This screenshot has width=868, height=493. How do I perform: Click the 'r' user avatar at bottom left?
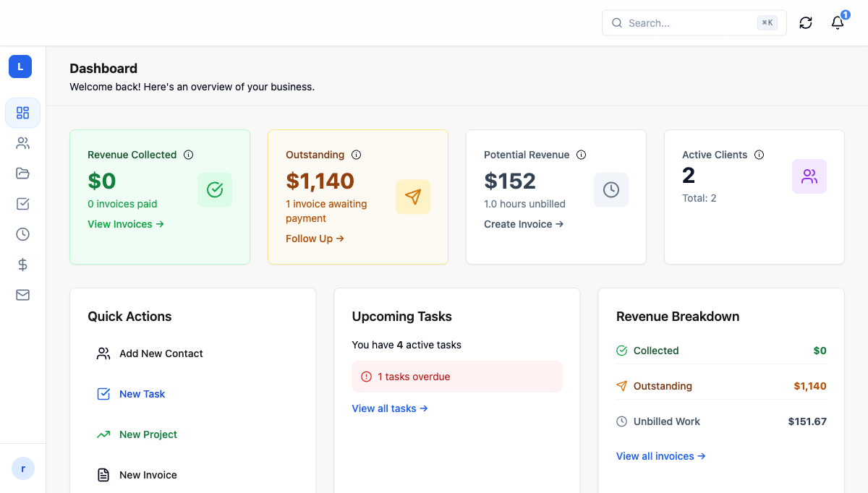coord(22,468)
